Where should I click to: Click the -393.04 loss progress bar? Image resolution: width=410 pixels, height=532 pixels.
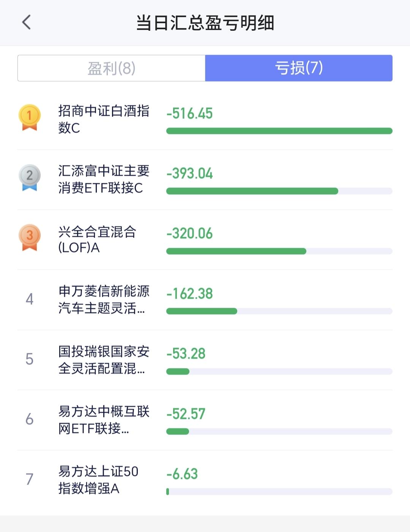(279, 191)
